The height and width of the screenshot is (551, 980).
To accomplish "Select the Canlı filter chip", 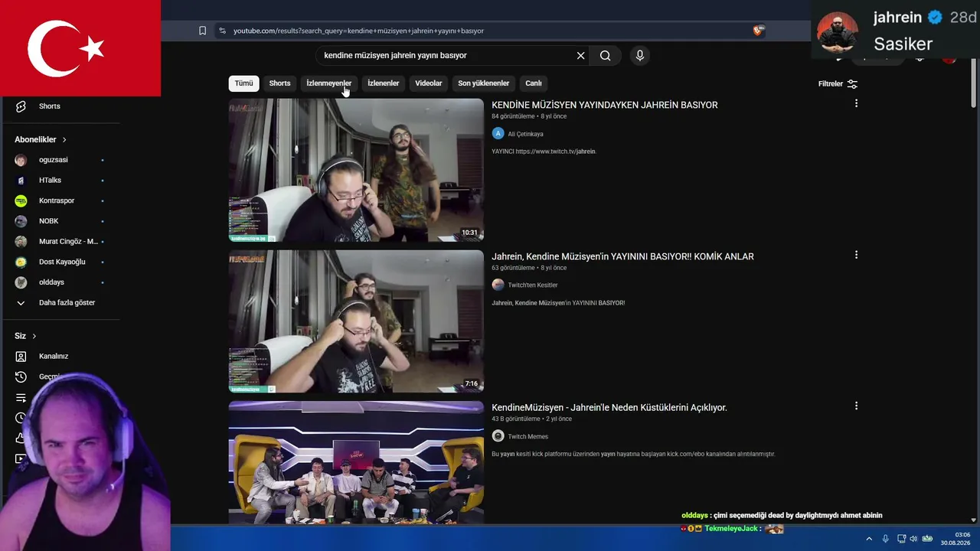I will 534,83.
